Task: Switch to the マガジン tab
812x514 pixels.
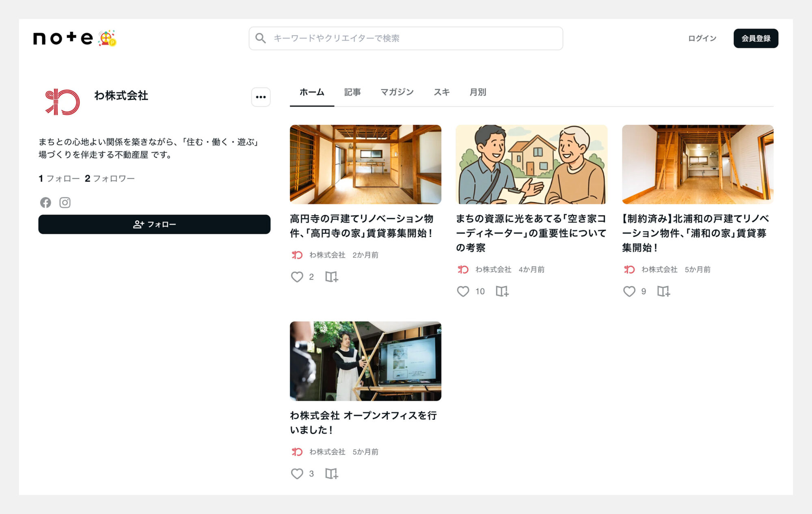Action: (397, 93)
